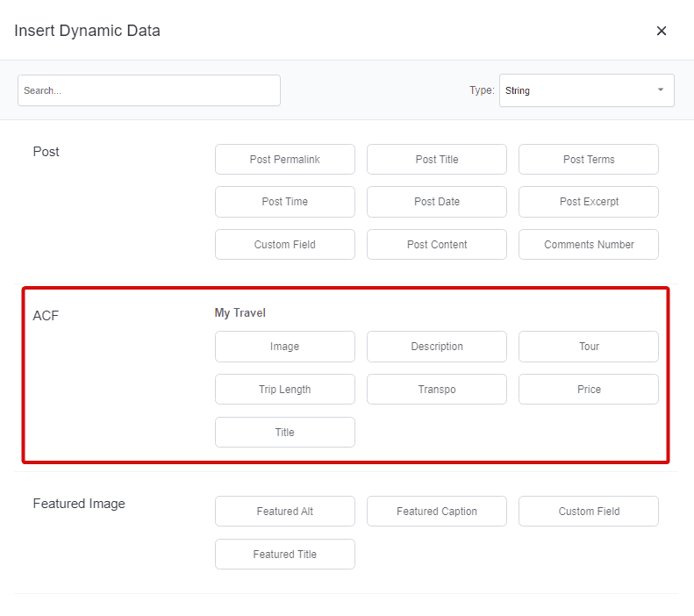The image size is (694, 616).
Task: Pick the Post Time option
Action: coord(284,202)
